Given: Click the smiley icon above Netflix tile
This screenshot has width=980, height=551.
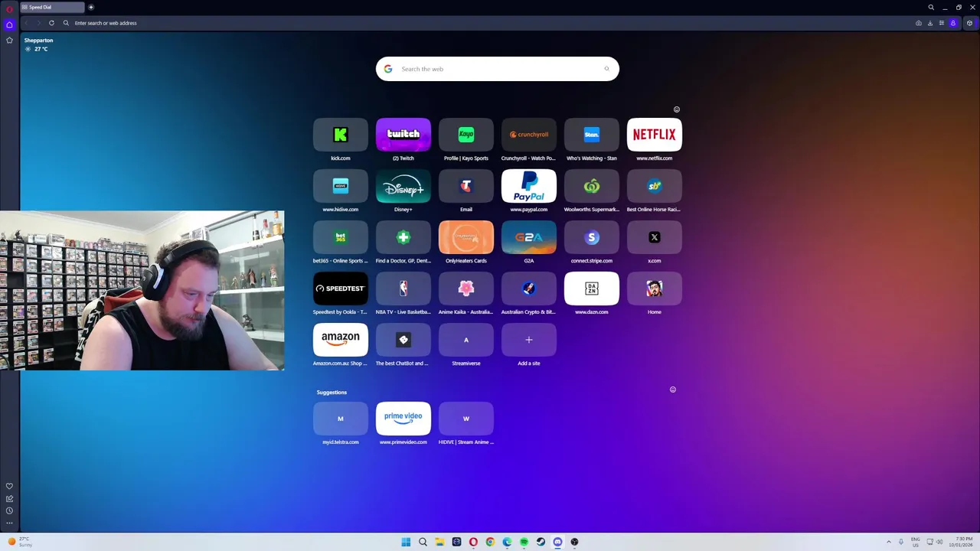Looking at the screenshot, I should [x=676, y=109].
